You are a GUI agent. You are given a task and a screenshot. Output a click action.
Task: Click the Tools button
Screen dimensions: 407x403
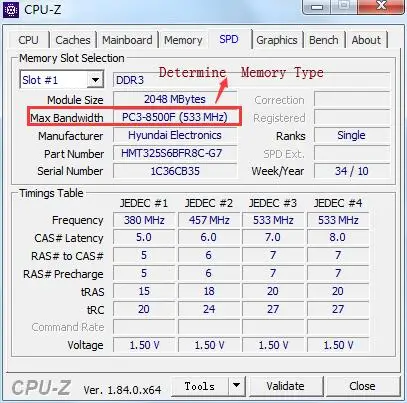(200, 386)
